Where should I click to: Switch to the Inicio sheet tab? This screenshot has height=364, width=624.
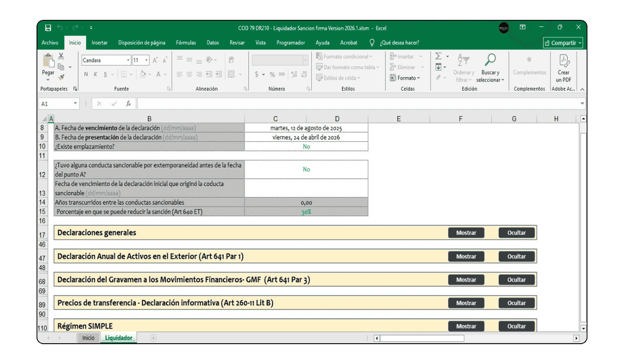[88, 338]
